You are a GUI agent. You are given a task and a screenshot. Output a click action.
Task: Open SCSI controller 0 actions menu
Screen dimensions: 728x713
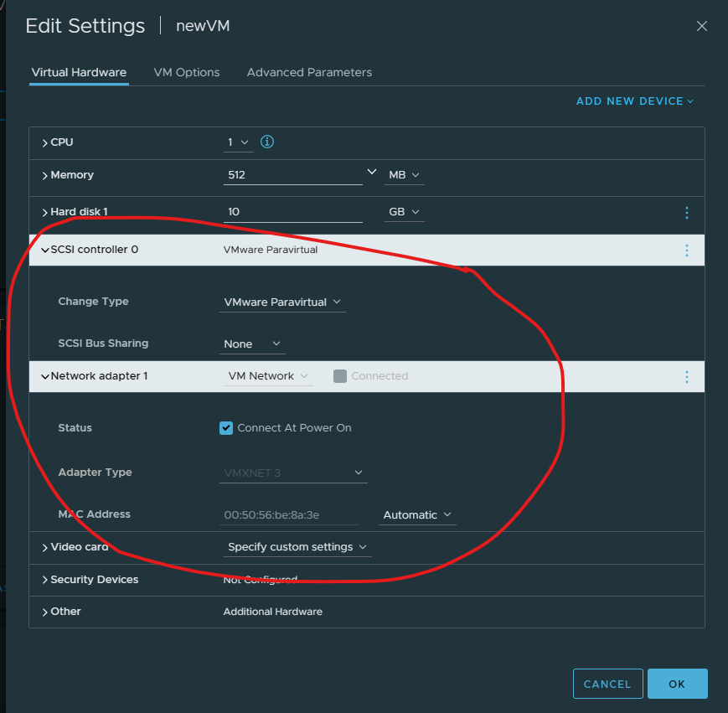point(687,251)
